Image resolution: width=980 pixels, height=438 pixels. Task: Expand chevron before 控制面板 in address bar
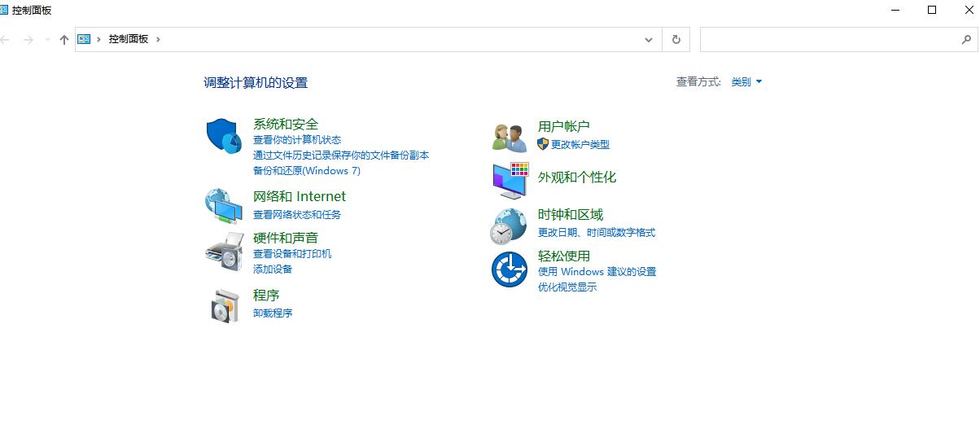pos(99,39)
